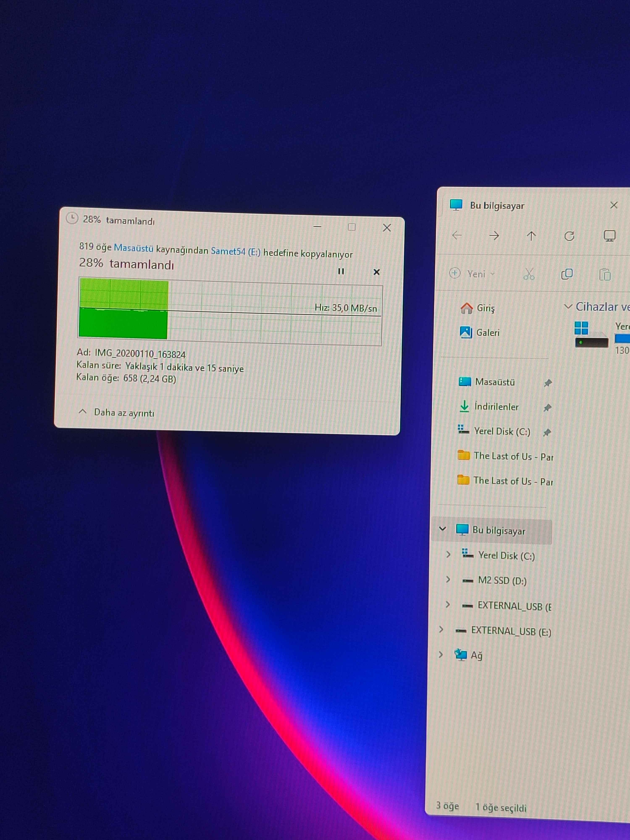This screenshot has height=840, width=630.
Task: Click remaining items '658 (2,24 GB)'
Action: pyautogui.click(x=150, y=379)
